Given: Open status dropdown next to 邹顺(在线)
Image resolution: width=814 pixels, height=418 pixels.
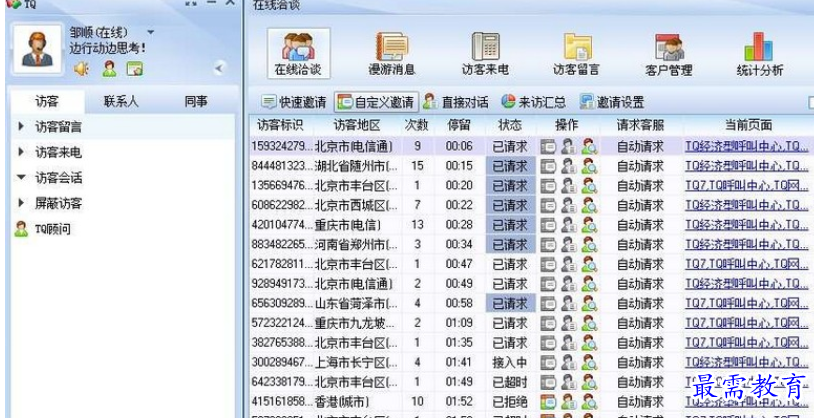Looking at the screenshot, I should (x=151, y=32).
